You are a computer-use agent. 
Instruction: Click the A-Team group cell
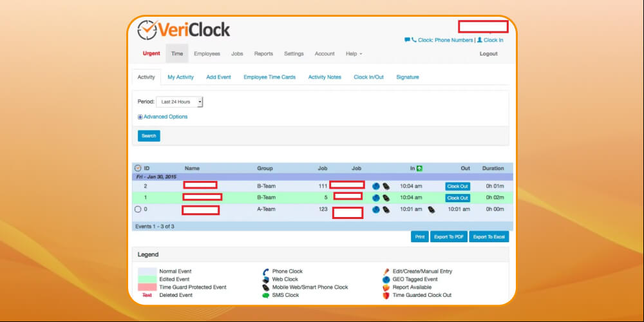pyautogui.click(x=266, y=209)
